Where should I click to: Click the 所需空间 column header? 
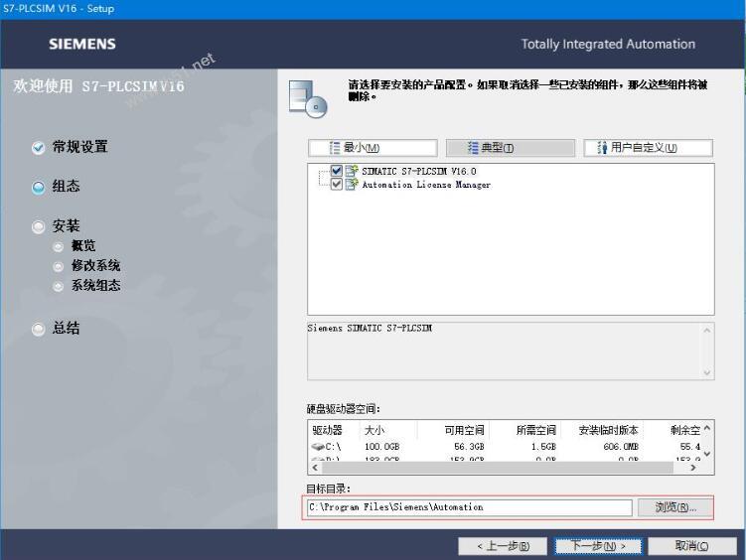(536, 430)
